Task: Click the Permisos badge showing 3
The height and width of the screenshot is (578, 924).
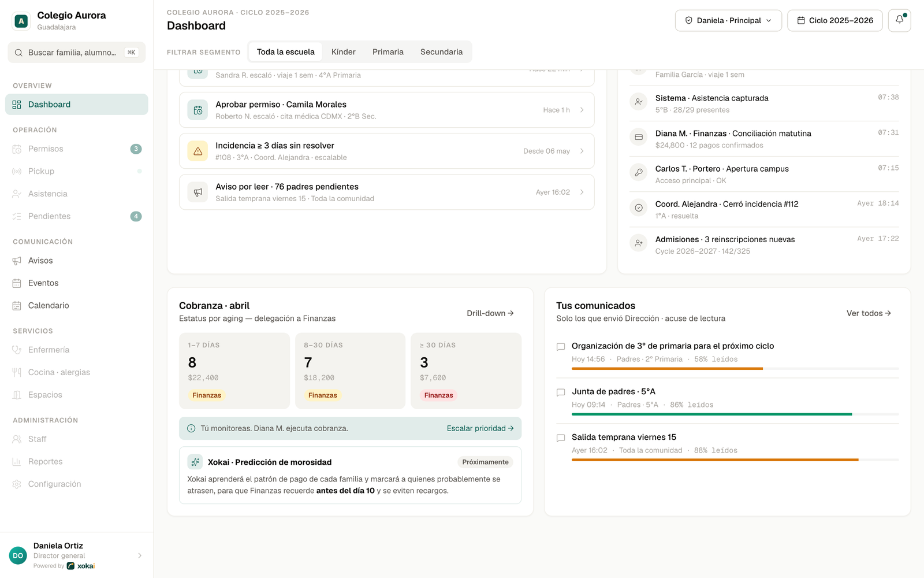Action: [x=136, y=149]
